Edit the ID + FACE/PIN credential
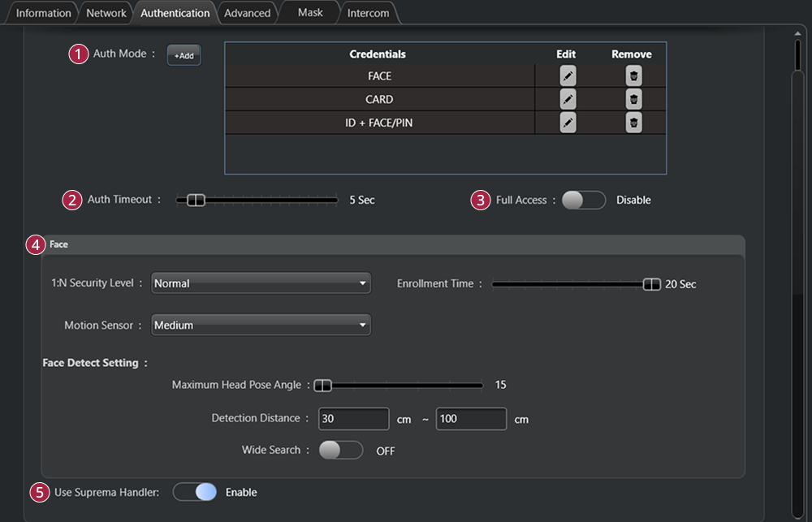812x522 pixels. tap(568, 123)
